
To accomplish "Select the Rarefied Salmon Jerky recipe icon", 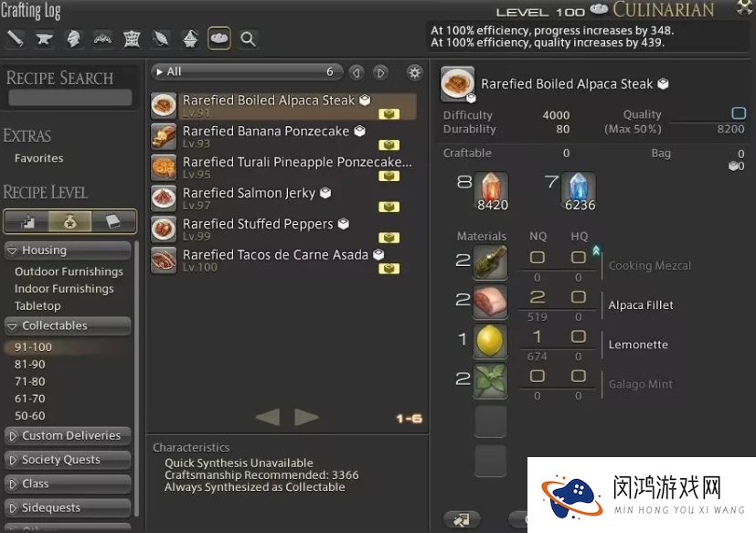I will 164,198.
